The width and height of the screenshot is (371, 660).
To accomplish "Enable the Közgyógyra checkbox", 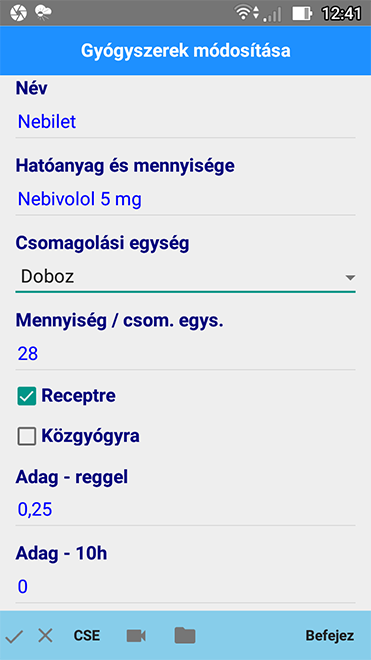I will click(27, 436).
